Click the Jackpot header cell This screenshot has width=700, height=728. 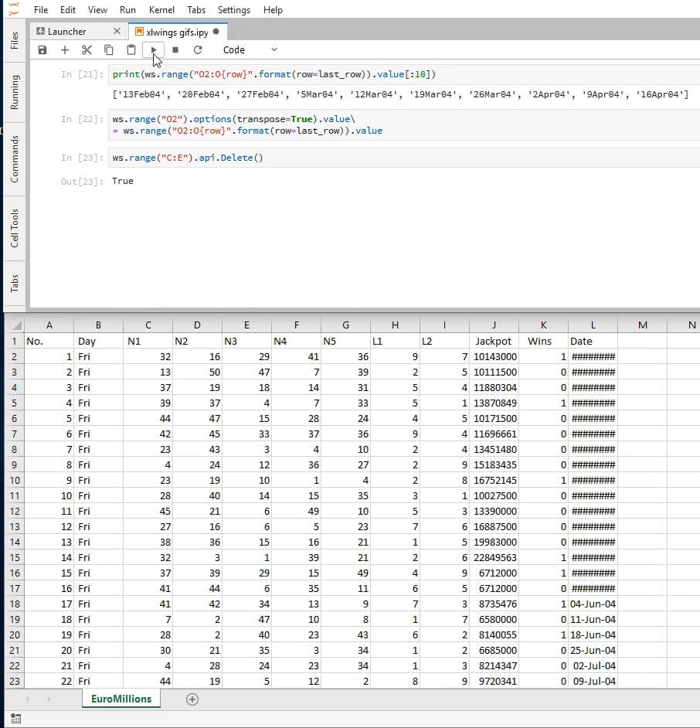(x=494, y=341)
